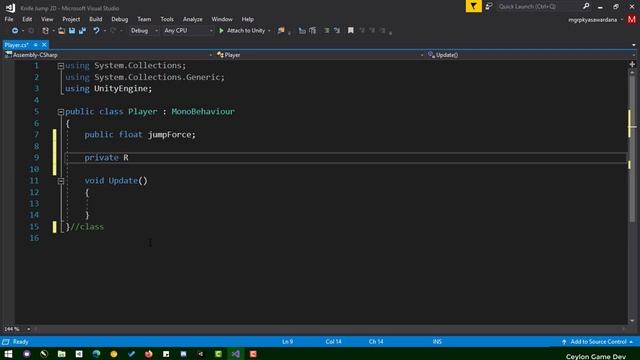Click the jumpForce variable name
Screen dimensions: 640x360
(169, 134)
